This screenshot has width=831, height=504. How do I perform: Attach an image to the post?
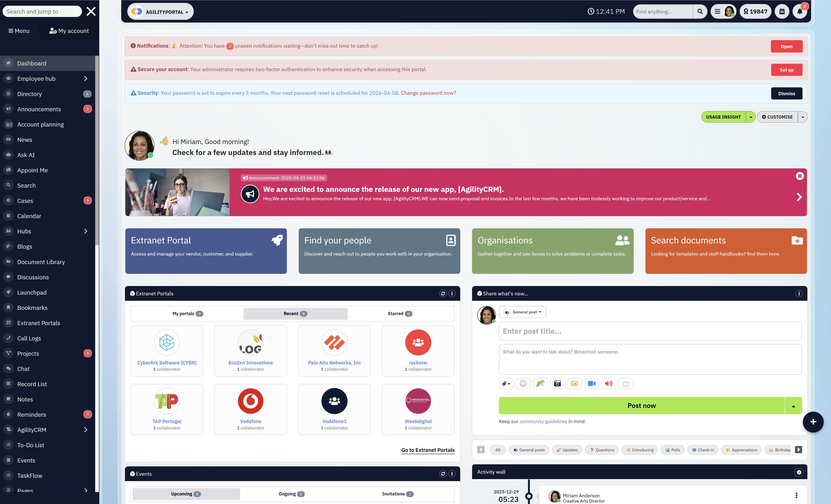point(574,383)
